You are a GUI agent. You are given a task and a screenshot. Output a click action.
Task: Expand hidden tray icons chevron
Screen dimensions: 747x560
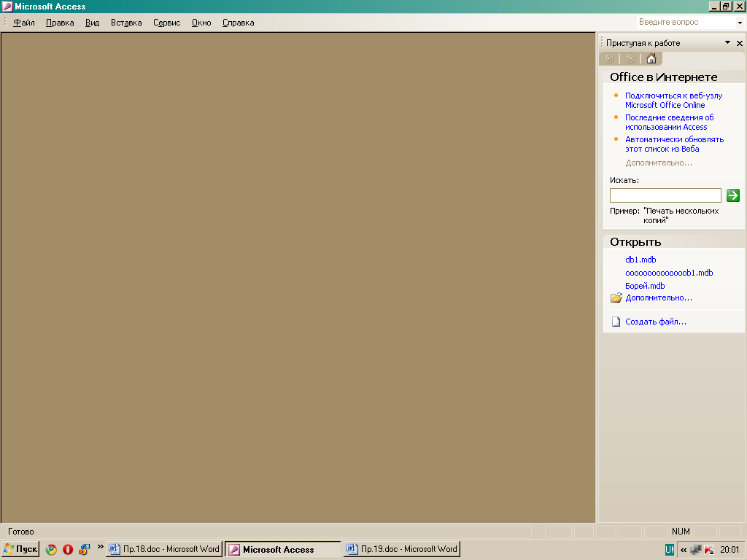pos(683,550)
